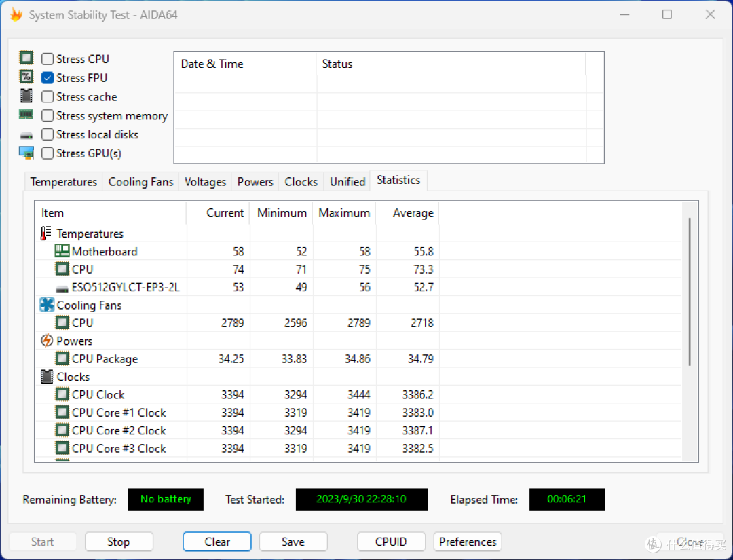
Task: Click the Maximum column header
Action: point(344,213)
